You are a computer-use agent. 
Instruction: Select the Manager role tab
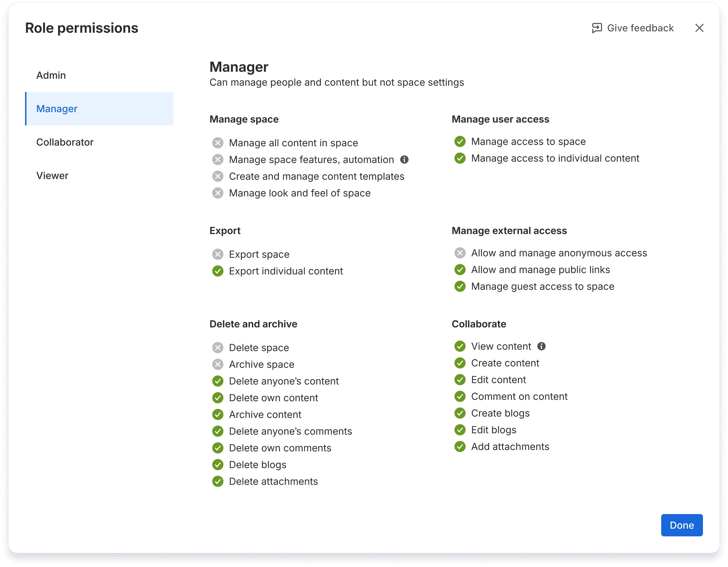pos(99,109)
